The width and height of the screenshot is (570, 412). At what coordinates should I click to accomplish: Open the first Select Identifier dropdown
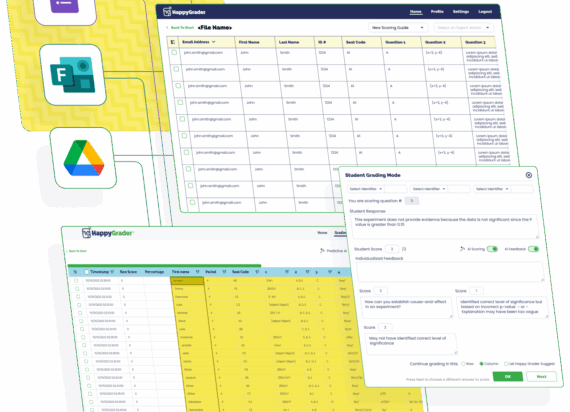pyautogui.click(x=365, y=189)
